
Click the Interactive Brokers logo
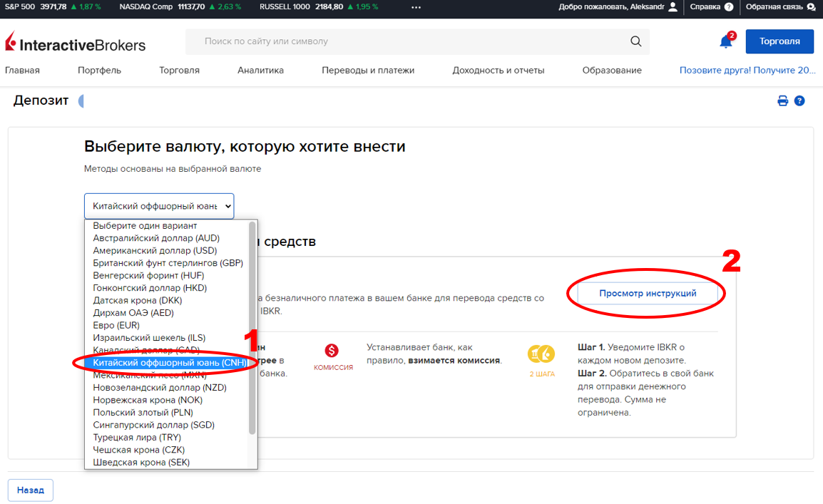tap(75, 42)
